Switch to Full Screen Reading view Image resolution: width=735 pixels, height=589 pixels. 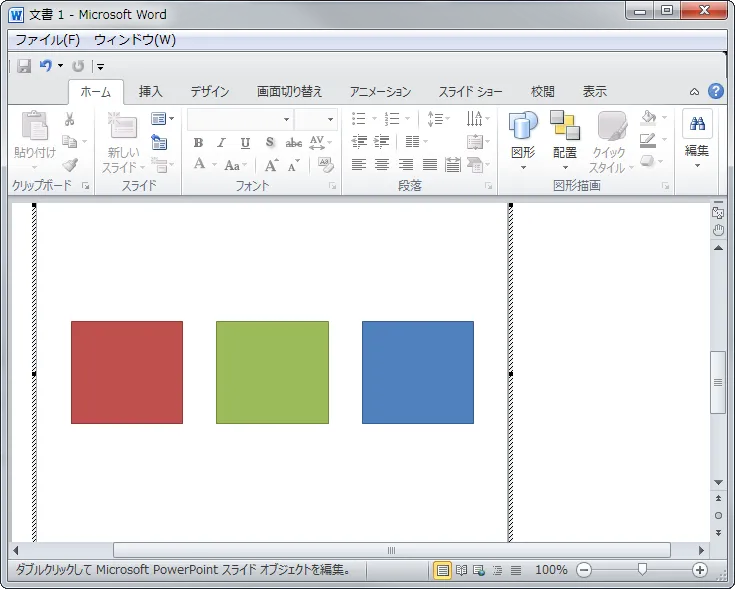(461, 570)
